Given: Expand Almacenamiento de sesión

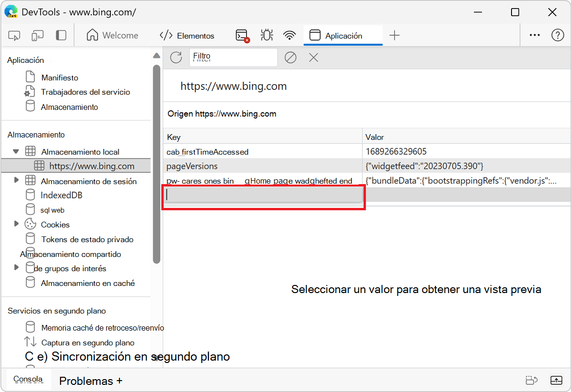Looking at the screenshot, I should click(16, 181).
